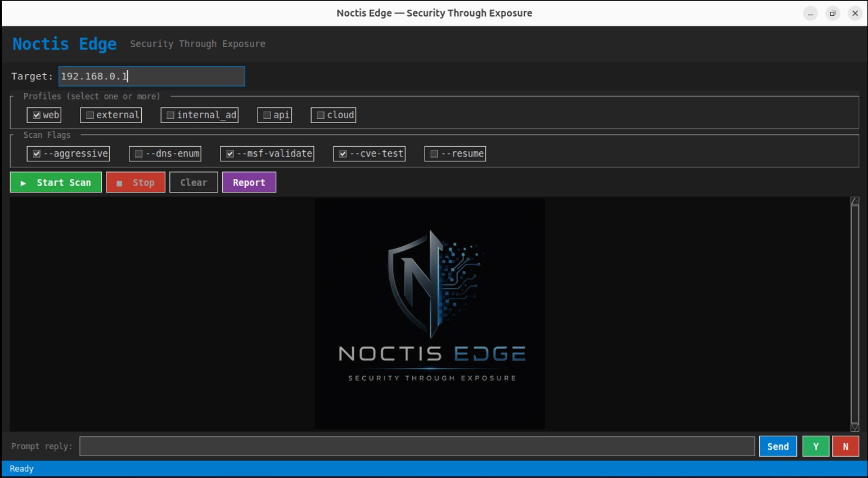Click the Prompt reply: label
This screenshot has height=478, width=868.
click(x=42, y=446)
